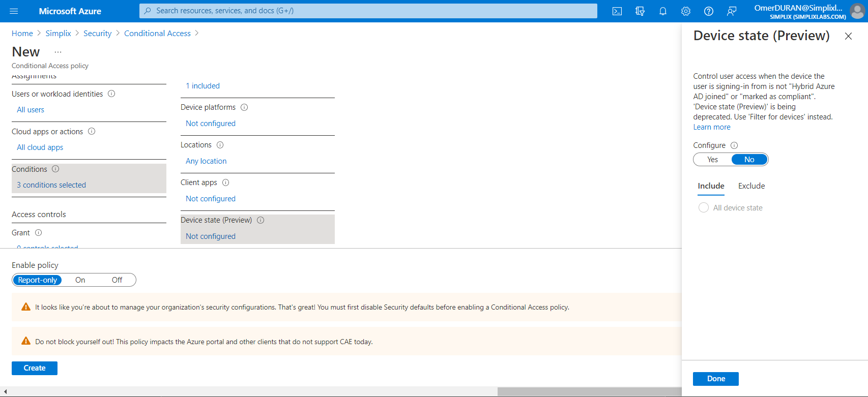Open Directories and subscriptions filter icon
868x397 pixels.
click(640, 11)
